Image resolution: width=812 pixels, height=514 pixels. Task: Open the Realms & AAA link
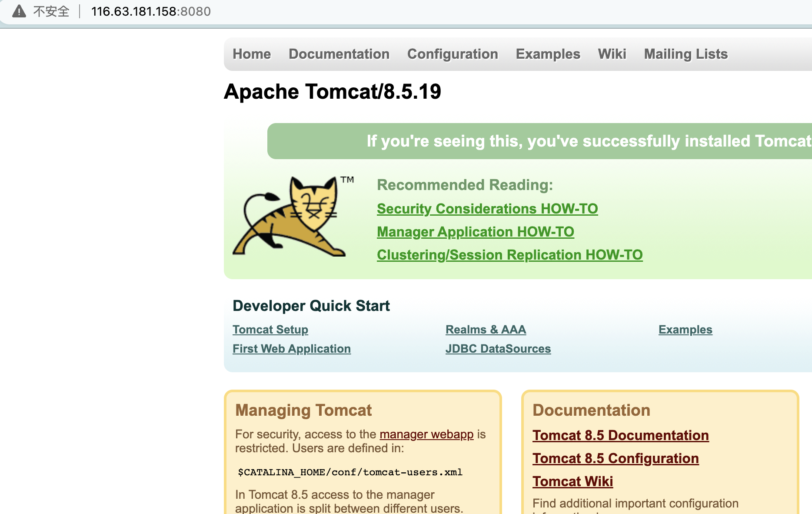click(x=486, y=330)
